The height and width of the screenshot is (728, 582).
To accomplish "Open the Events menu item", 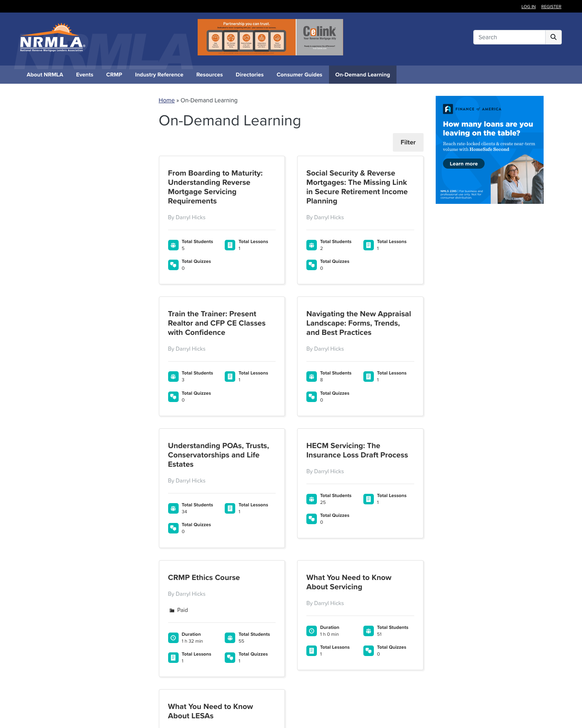I will (84, 75).
